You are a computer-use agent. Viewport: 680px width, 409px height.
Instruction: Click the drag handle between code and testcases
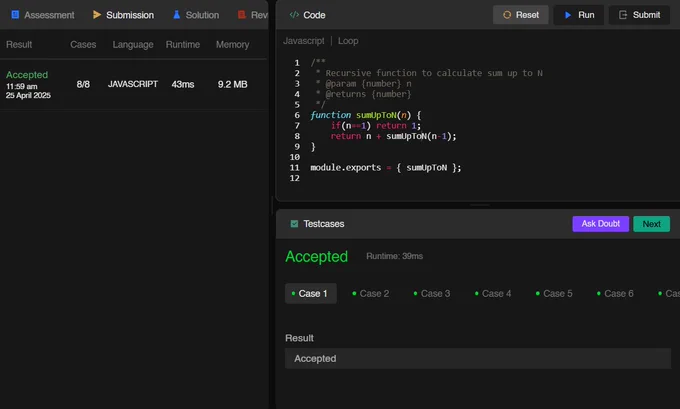click(480, 205)
